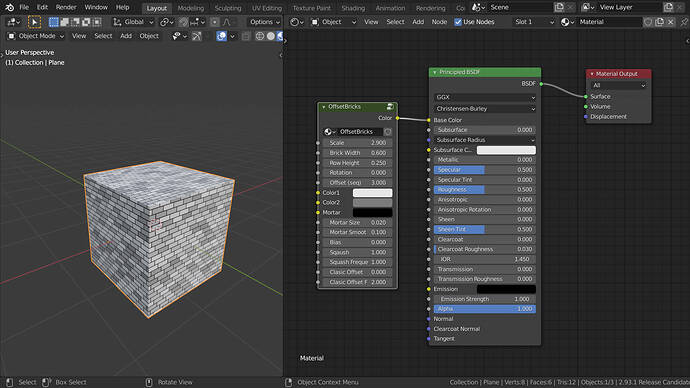Open Material Output target All dropdown
The width and height of the screenshot is (690, 388).
(x=618, y=85)
